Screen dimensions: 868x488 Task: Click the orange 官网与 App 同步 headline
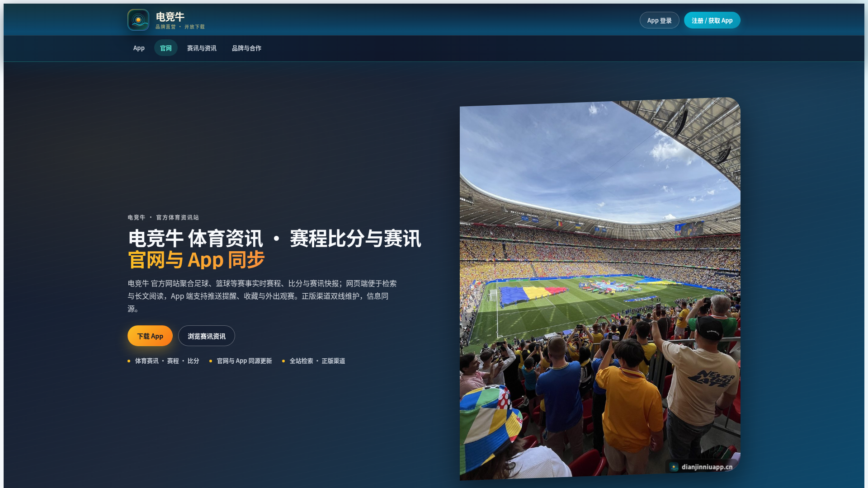pos(196,260)
